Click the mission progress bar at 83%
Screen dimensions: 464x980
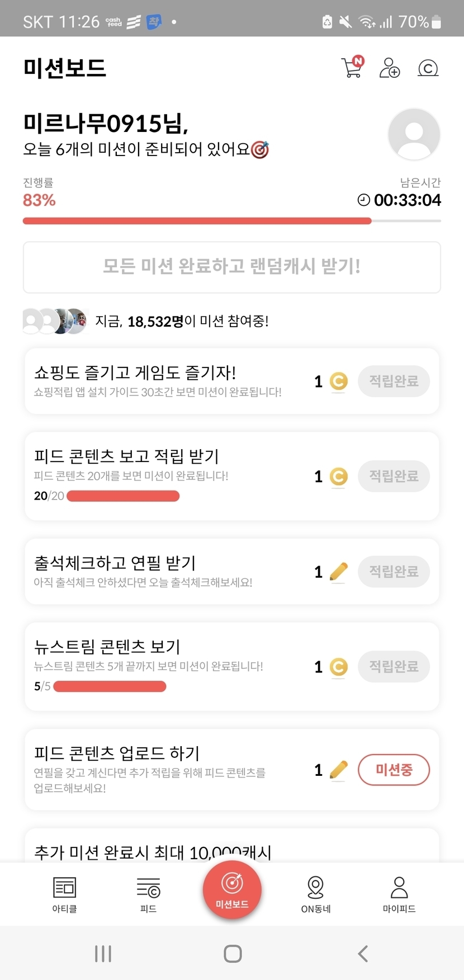pos(231,221)
